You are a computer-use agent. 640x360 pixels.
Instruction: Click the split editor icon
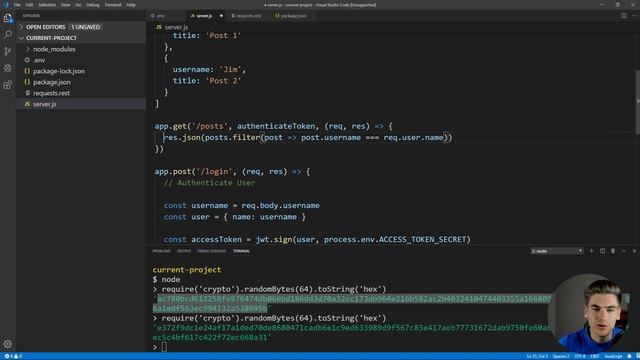click(624, 16)
